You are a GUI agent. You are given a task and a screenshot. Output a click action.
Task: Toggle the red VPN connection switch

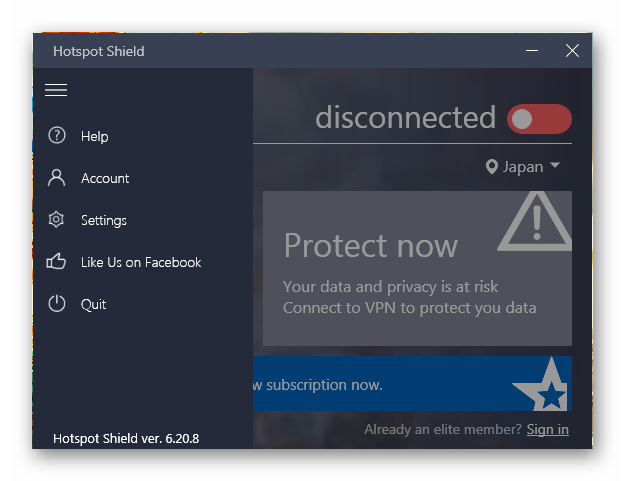(x=539, y=119)
